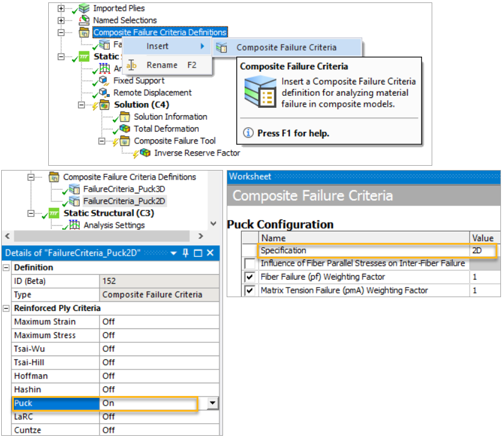Click the Rename text-cursor icon
The image size is (504, 440).
[x=131, y=65]
